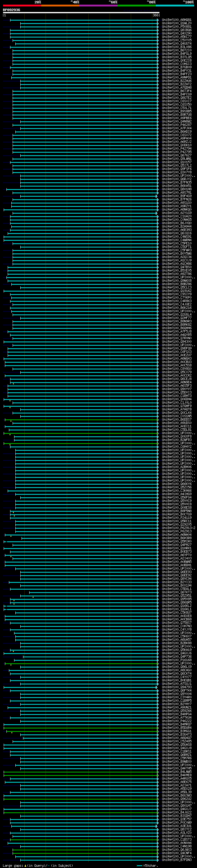This screenshot has height=868, width=197.
Task: Click the query end position 366
Action: (155, 15)
